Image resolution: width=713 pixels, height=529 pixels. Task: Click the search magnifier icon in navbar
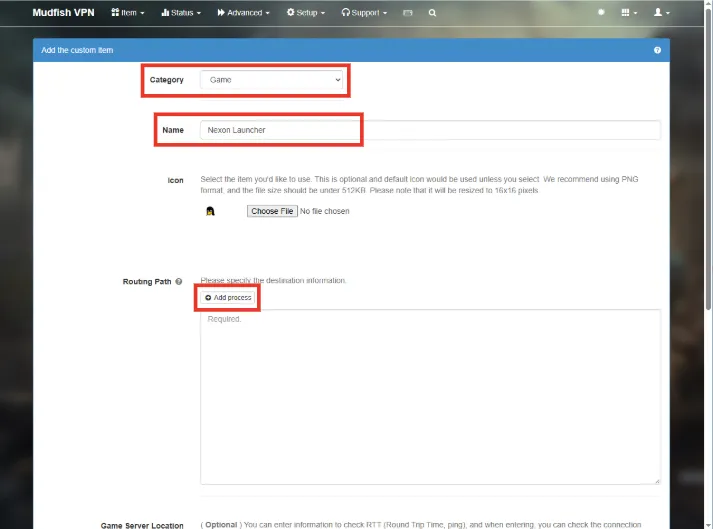point(432,13)
